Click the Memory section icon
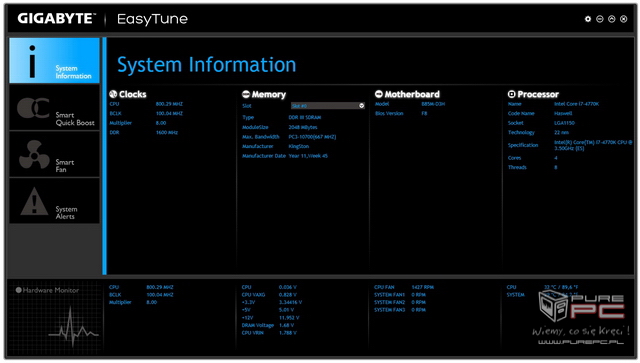 (x=246, y=94)
